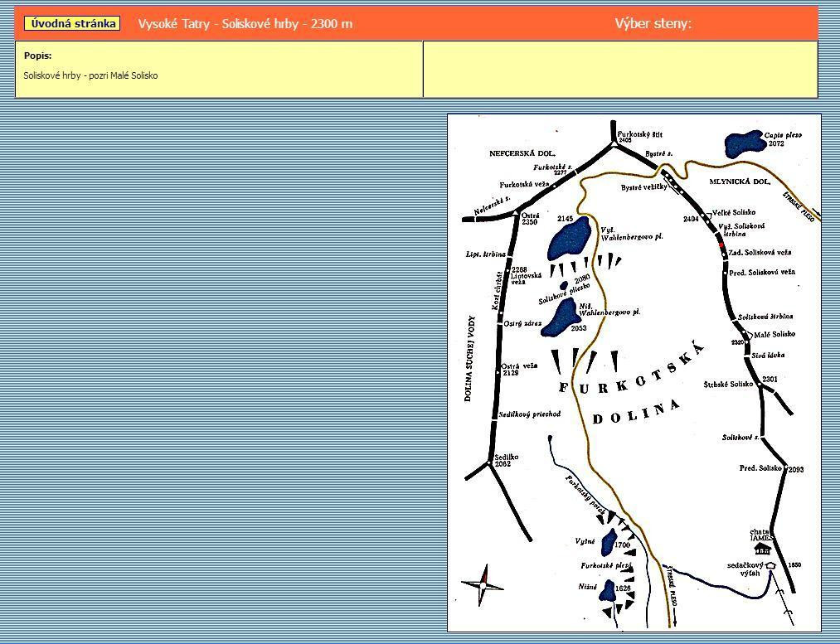Click the Vyšné Furkotské pleso lake (1700)
Viewport: 840px width, 644px height.
(x=609, y=540)
